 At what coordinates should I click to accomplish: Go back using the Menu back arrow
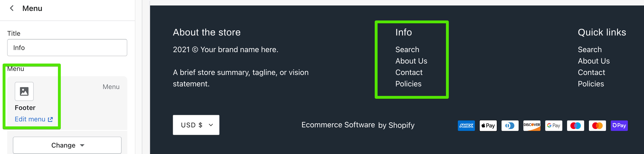tap(11, 8)
